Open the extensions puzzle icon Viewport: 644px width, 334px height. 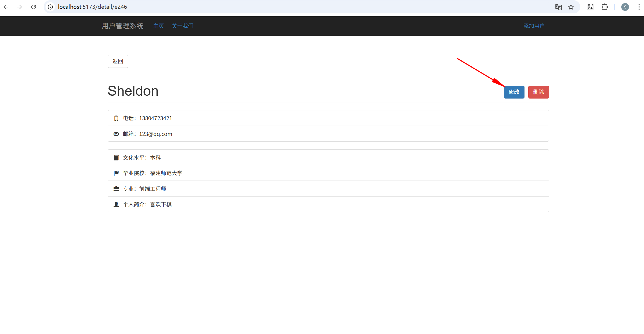pos(605,7)
